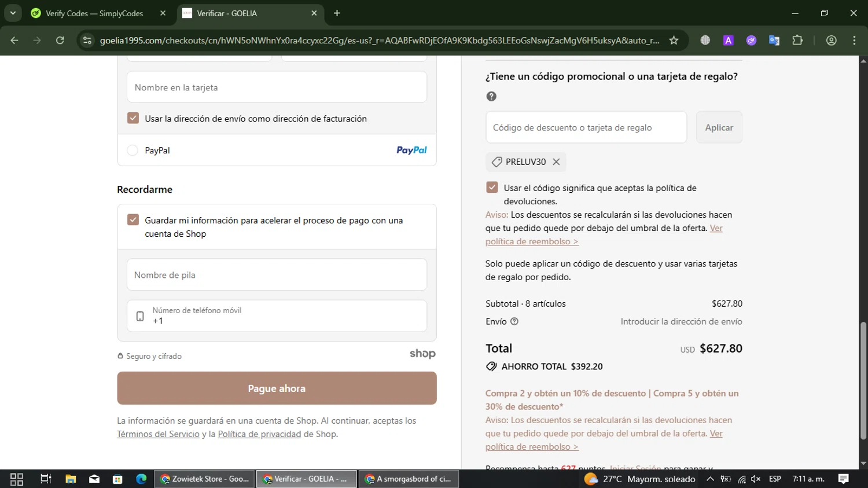Viewport: 868px width, 488px height.
Task: Reload the checkout page
Action: point(60,41)
